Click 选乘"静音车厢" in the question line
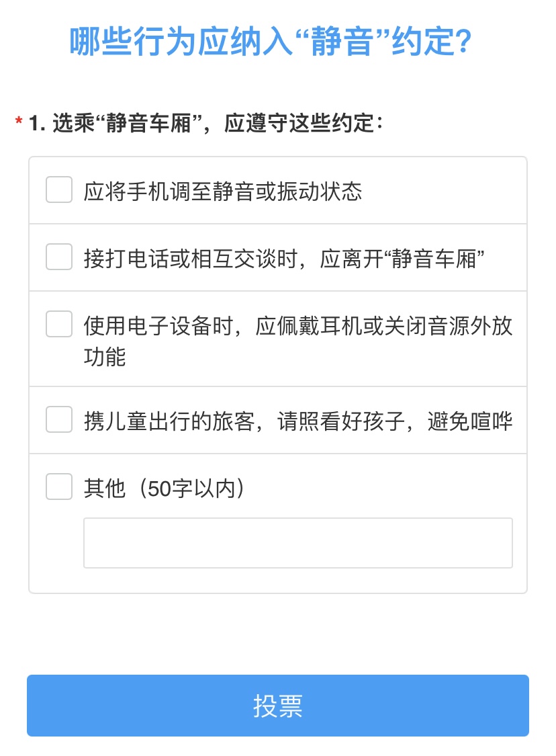The width and height of the screenshot is (556, 756). click(128, 124)
